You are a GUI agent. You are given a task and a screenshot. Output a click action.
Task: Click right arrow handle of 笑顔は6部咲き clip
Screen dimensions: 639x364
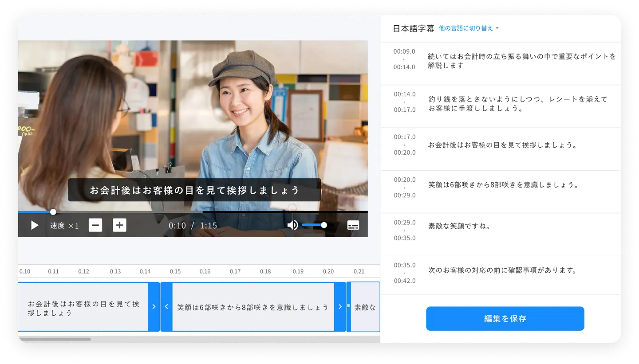(340, 307)
